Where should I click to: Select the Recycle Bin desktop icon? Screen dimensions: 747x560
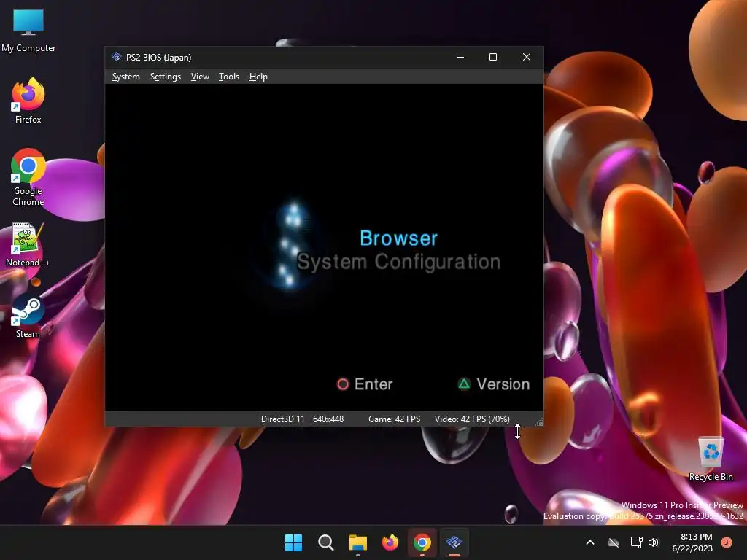(711, 459)
